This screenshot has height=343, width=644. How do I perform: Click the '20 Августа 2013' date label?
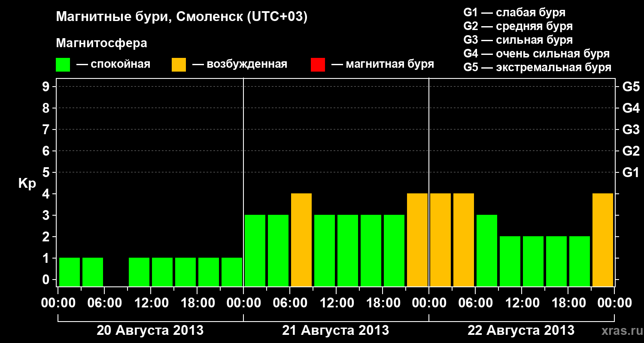(x=150, y=331)
